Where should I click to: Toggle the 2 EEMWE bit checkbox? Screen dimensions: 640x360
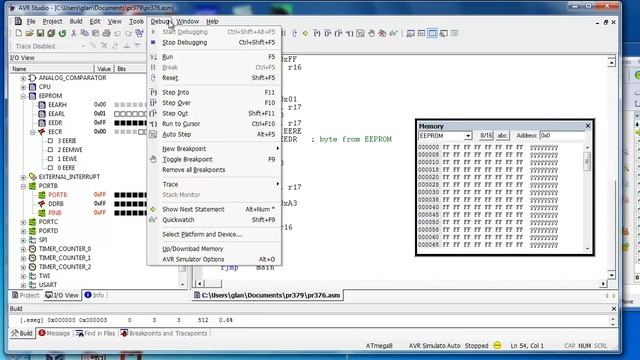[x=50, y=150]
